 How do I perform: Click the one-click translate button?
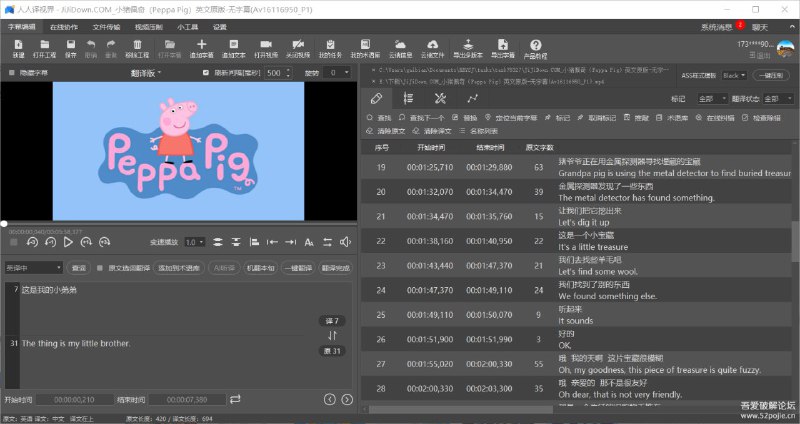click(x=298, y=268)
